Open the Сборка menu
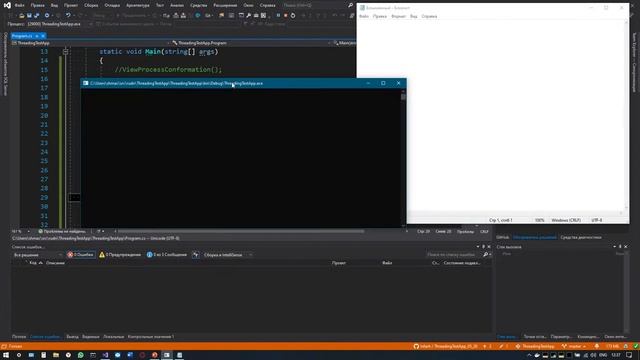640x360 pixels. (91, 5)
